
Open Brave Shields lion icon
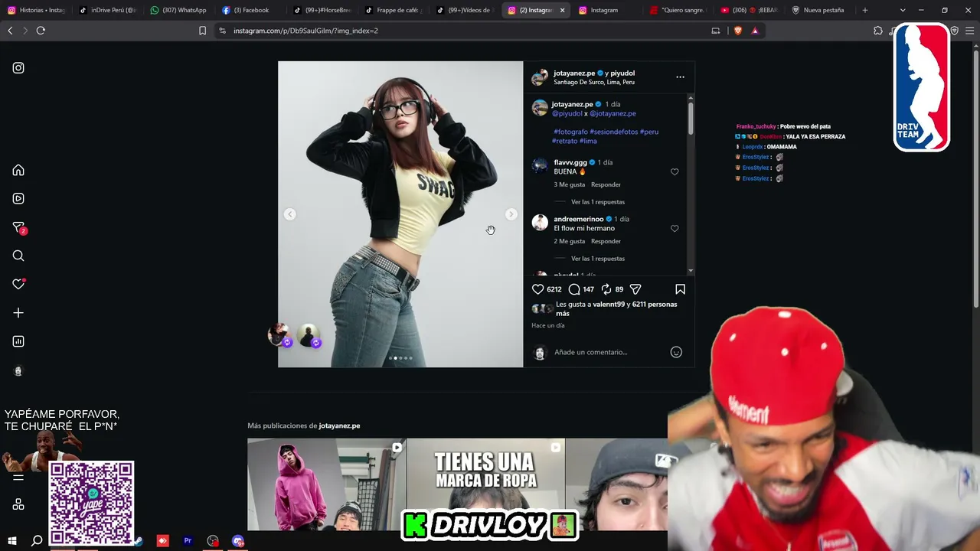(x=738, y=31)
